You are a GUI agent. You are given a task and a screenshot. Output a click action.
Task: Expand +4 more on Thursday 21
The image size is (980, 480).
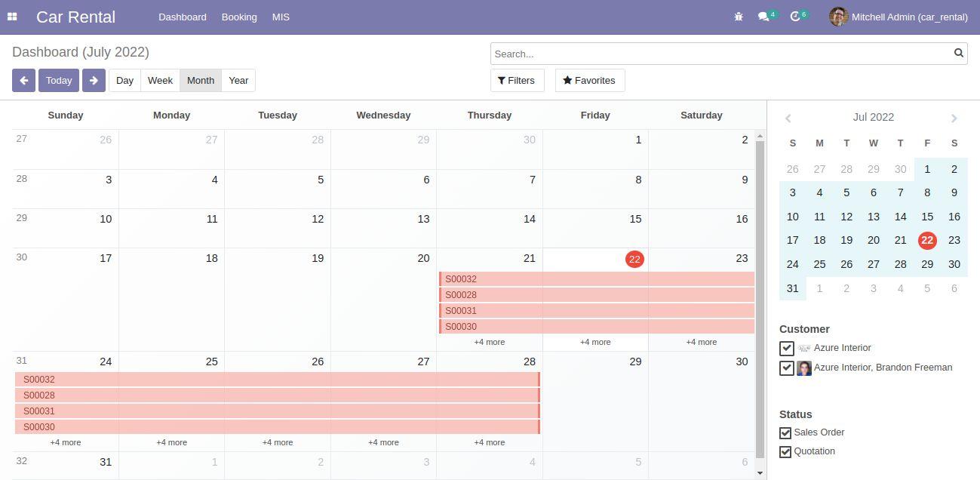point(490,342)
